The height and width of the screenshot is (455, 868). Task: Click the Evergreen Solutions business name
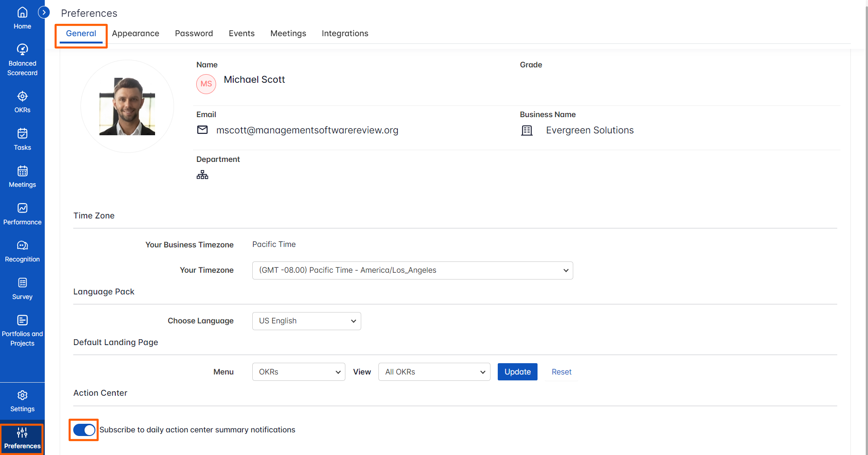(x=590, y=130)
